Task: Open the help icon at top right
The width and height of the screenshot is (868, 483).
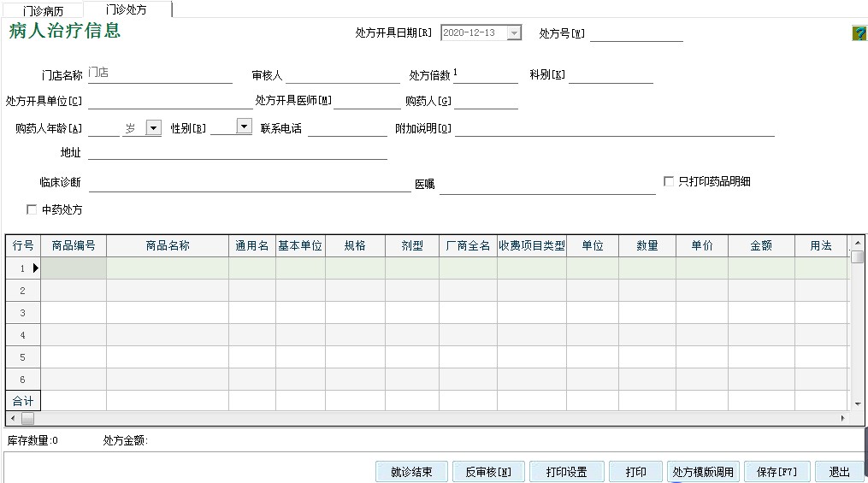Action: click(x=859, y=33)
